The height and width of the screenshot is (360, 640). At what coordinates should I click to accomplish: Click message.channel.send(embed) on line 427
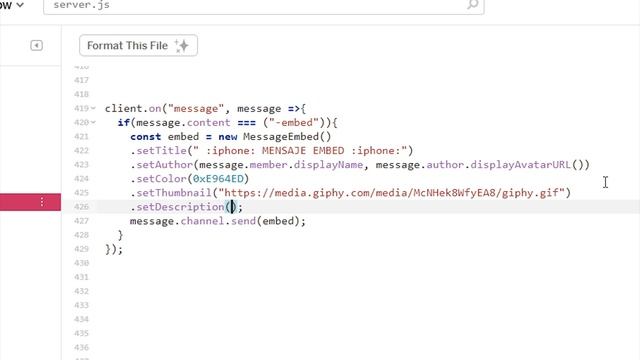pyautogui.click(x=218, y=221)
